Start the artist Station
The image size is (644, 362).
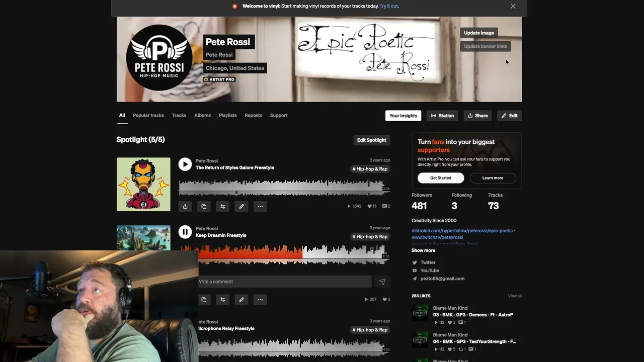[x=442, y=116]
